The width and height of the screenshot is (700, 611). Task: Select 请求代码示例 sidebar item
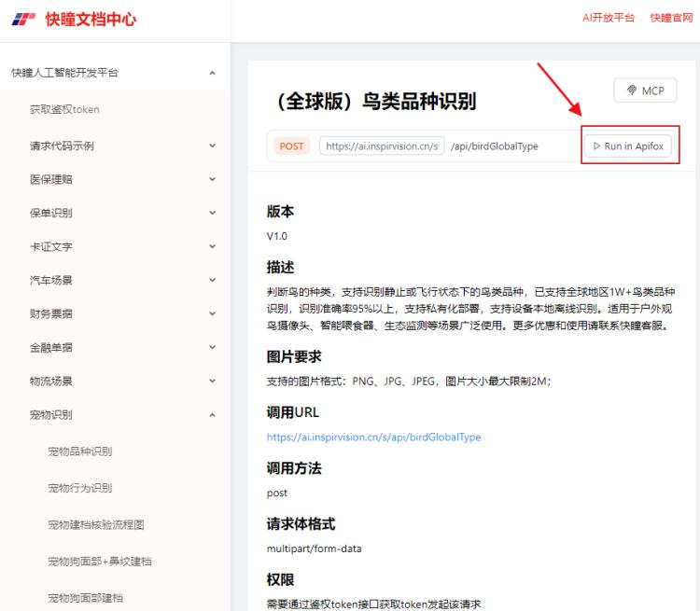[62, 146]
